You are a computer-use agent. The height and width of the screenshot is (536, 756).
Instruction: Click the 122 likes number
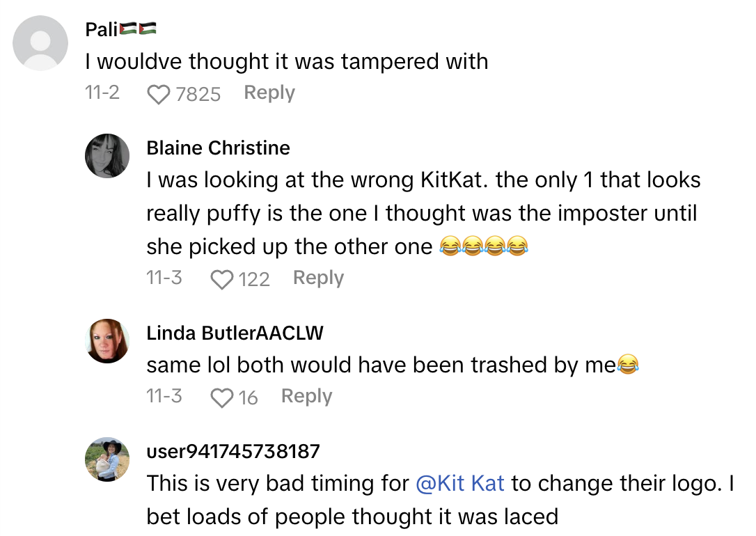253,279
